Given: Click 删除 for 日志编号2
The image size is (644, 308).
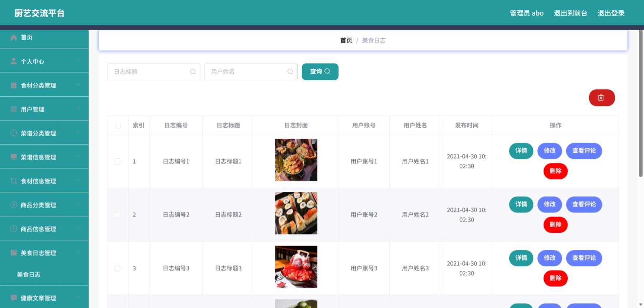Looking at the screenshot, I should coord(556,225).
